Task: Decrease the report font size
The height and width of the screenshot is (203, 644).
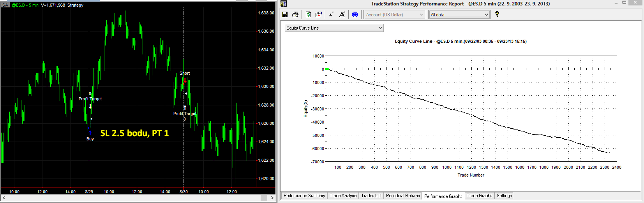Action: click(x=331, y=14)
